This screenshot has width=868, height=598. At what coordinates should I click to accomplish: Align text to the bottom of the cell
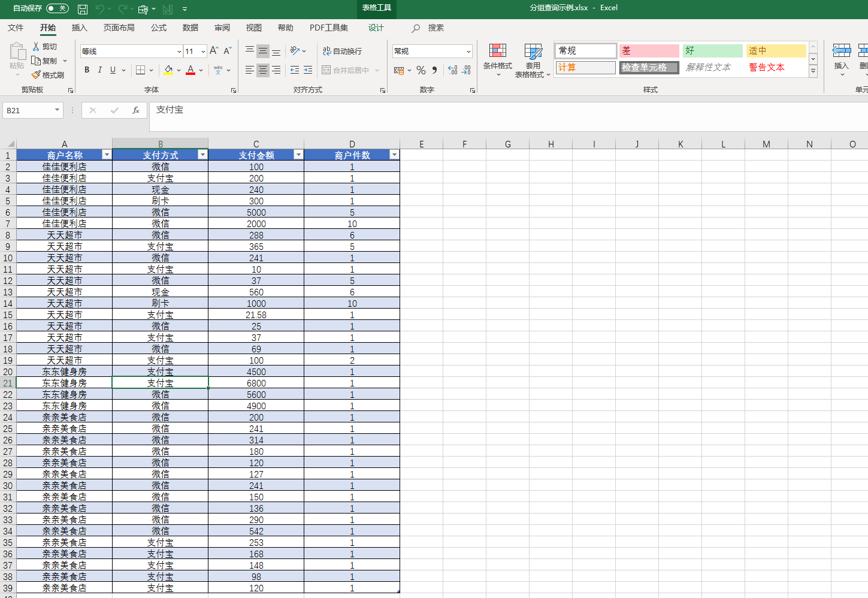[x=276, y=51]
